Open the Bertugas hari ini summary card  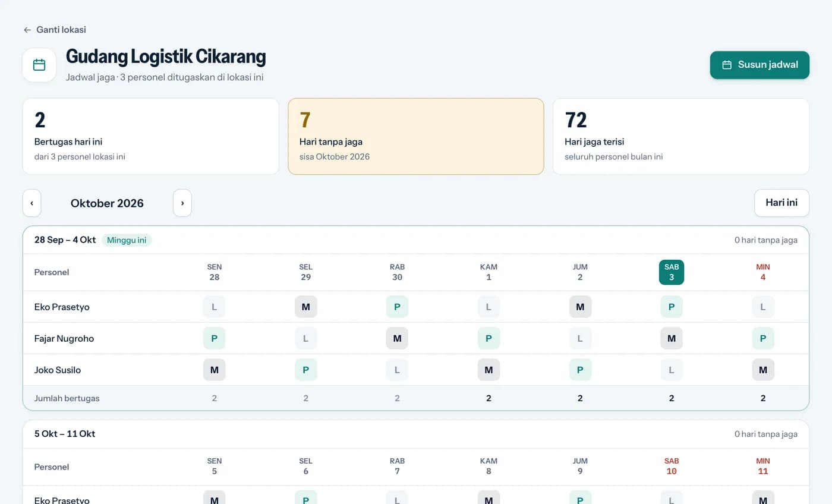151,137
